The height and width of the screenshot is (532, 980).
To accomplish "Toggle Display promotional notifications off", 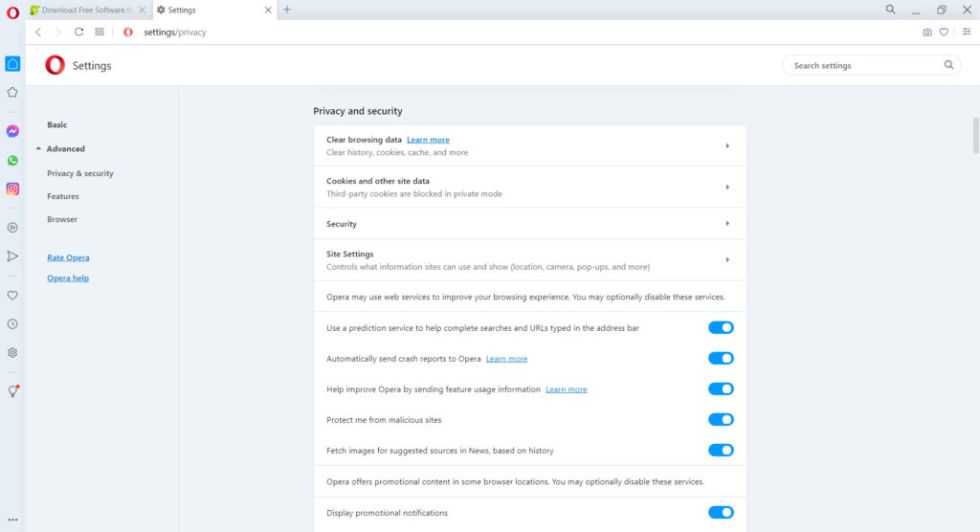I will point(721,513).
